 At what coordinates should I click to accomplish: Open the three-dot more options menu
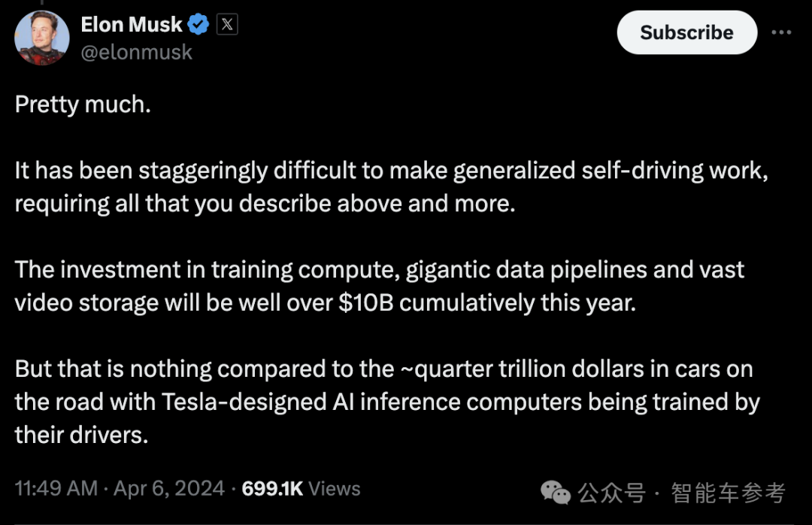coord(782,32)
